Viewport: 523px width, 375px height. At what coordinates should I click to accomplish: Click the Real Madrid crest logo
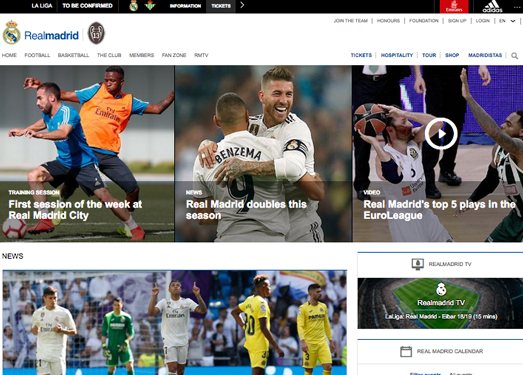[12, 33]
